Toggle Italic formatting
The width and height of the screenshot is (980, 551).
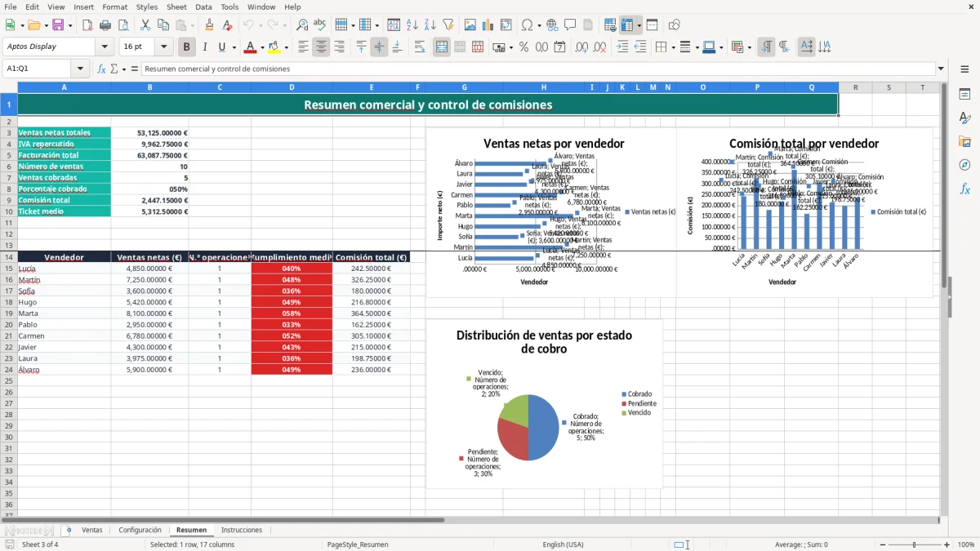[204, 47]
